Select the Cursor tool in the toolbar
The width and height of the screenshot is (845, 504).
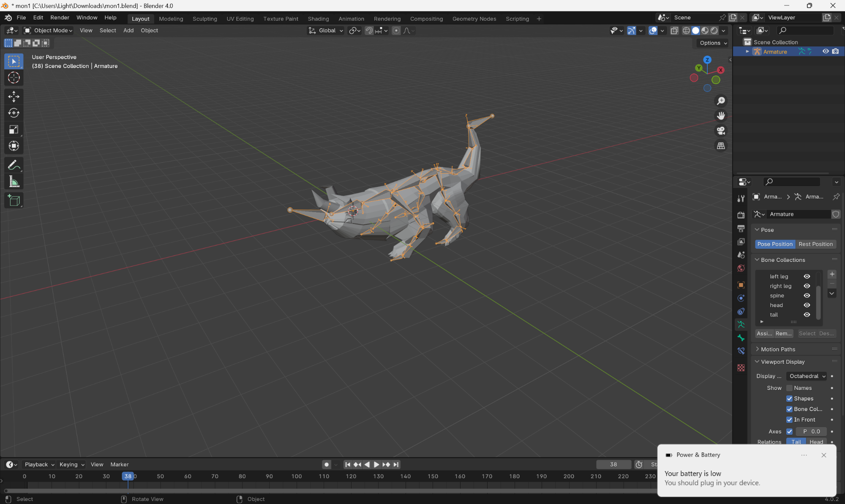(x=14, y=78)
